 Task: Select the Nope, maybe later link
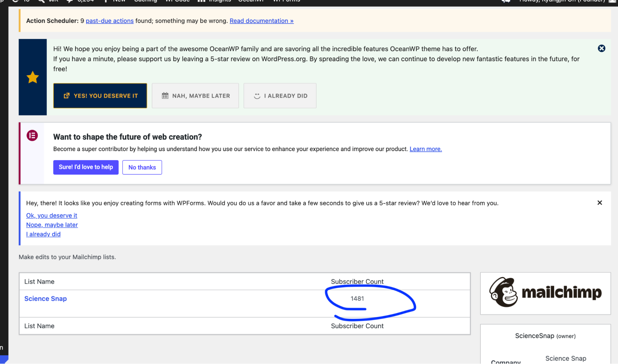pos(52,225)
